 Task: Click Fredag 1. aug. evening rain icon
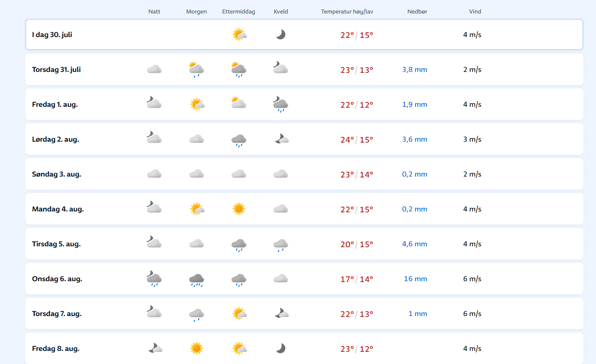[280, 104]
